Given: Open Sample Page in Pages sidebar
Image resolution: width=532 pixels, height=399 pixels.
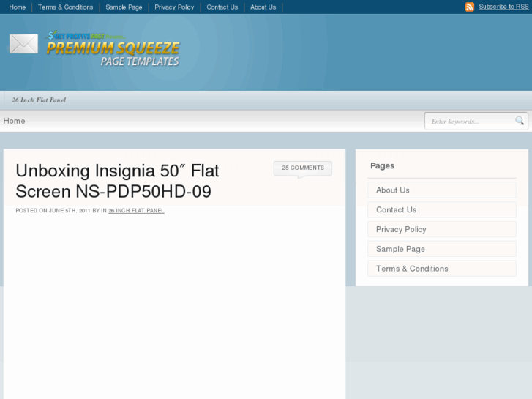Looking at the screenshot, I should pyautogui.click(x=442, y=249).
